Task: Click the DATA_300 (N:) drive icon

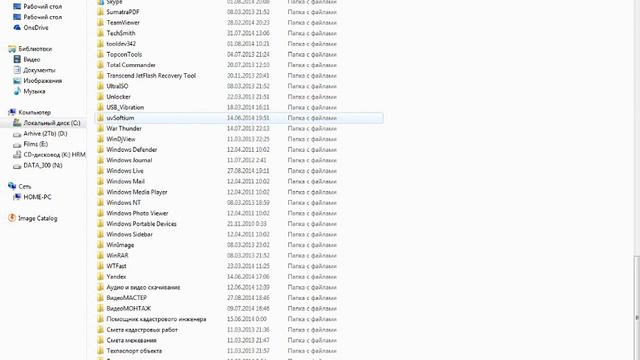Action: tap(17, 165)
